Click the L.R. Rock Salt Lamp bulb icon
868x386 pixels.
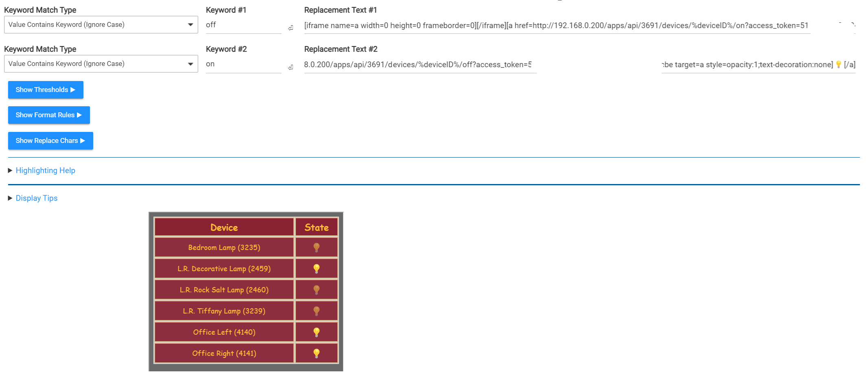coord(317,290)
